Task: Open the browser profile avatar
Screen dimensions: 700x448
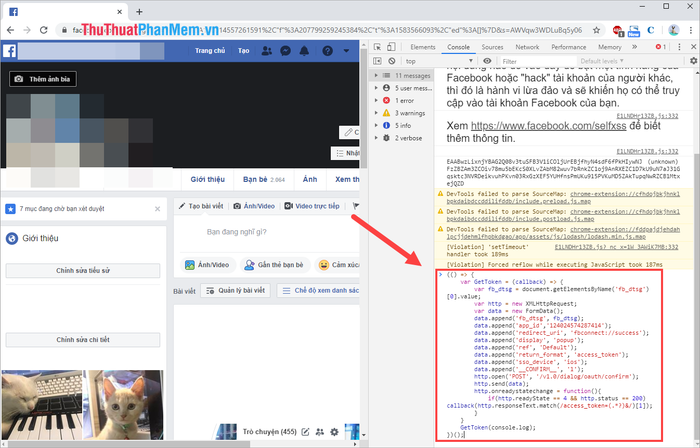Action: (673, 30)
